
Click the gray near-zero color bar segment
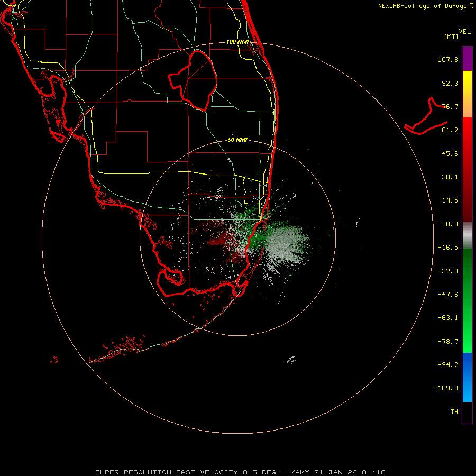(x=467, y=235)
